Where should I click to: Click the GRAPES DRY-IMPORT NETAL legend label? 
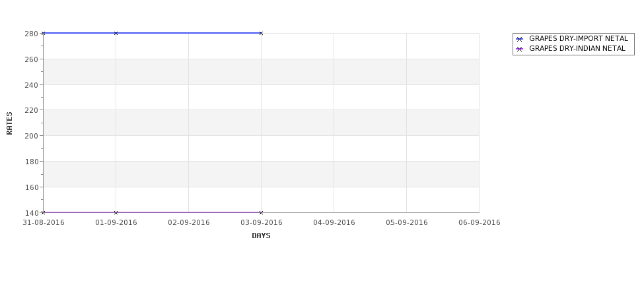point(579,38)
